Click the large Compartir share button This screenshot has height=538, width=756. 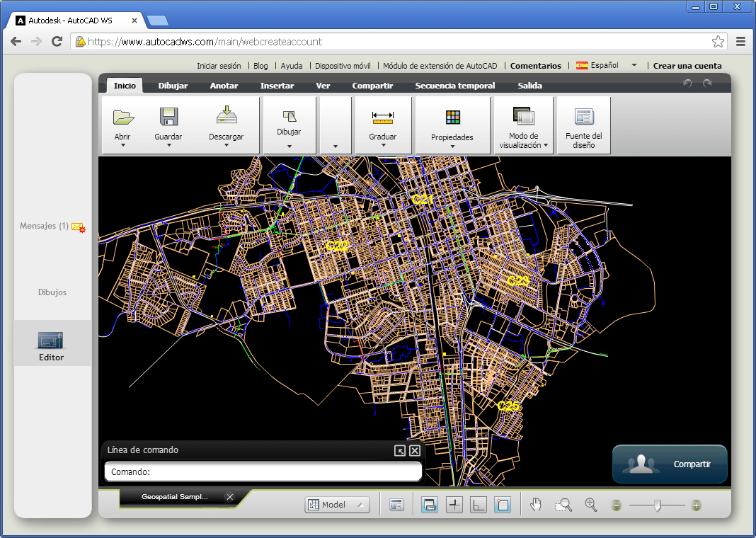tap(670, 464)
